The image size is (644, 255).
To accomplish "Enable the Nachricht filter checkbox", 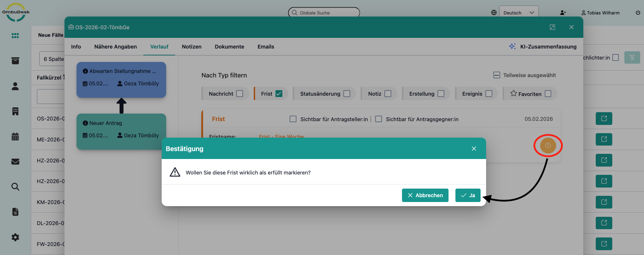I will pyautogui.click(x=240, y=94).
